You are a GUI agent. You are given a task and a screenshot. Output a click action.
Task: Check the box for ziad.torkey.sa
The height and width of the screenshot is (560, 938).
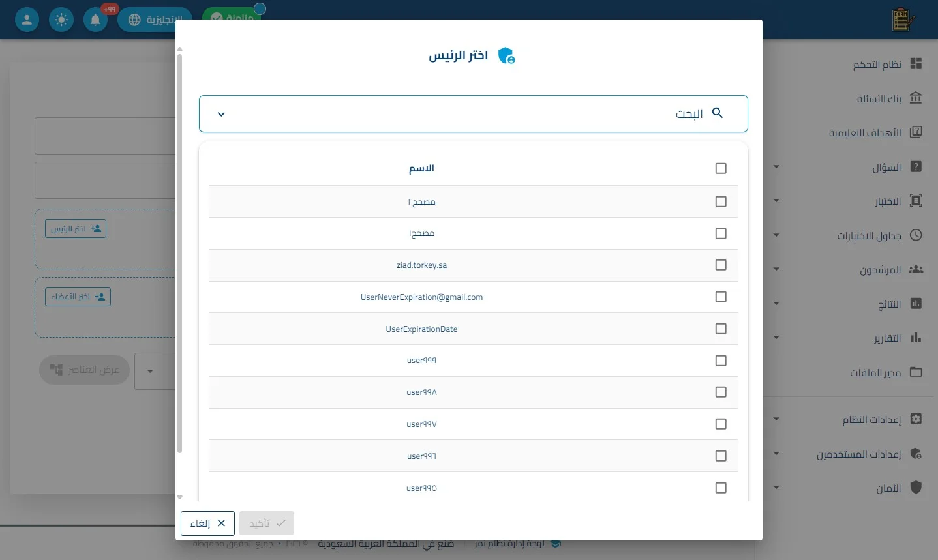tap(721, 265)
